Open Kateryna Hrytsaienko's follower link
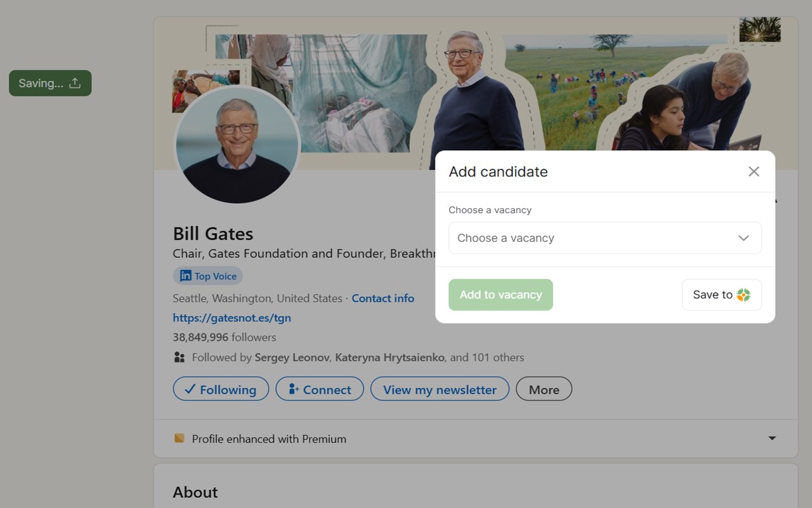 pos(390,358)
